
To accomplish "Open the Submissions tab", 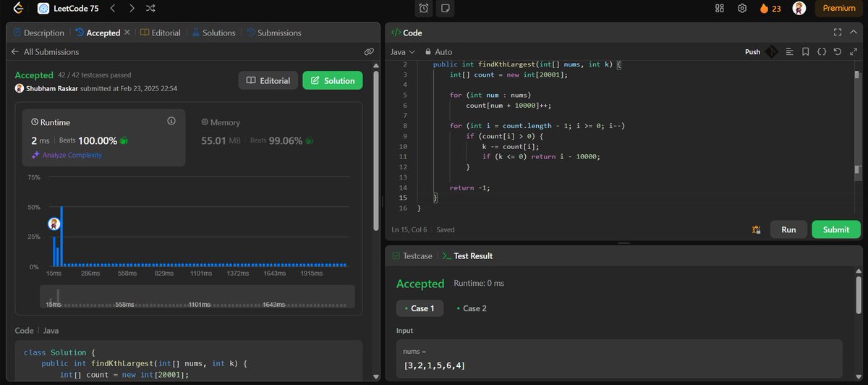I will (x=273, y=33).
